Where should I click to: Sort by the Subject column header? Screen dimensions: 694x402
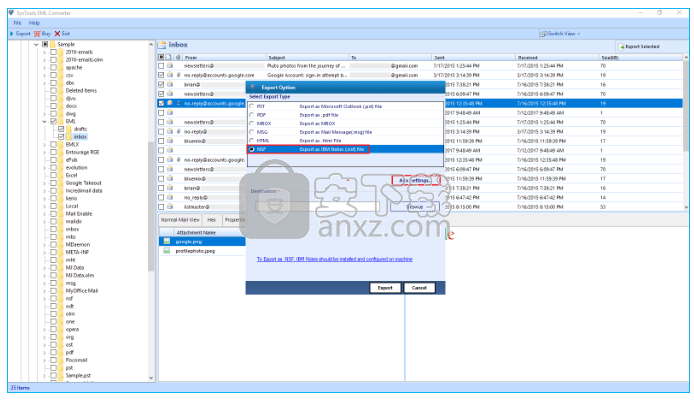(308, 58)
